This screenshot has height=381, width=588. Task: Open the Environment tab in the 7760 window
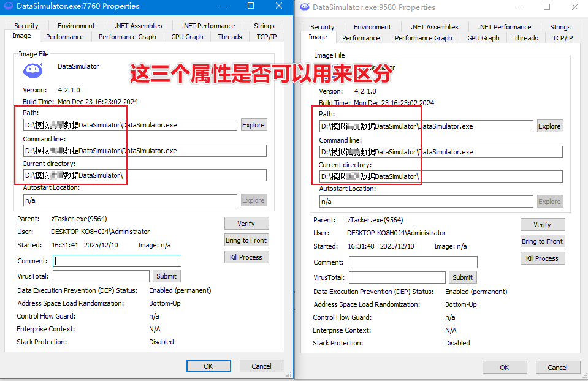click(x=76, y=26)
